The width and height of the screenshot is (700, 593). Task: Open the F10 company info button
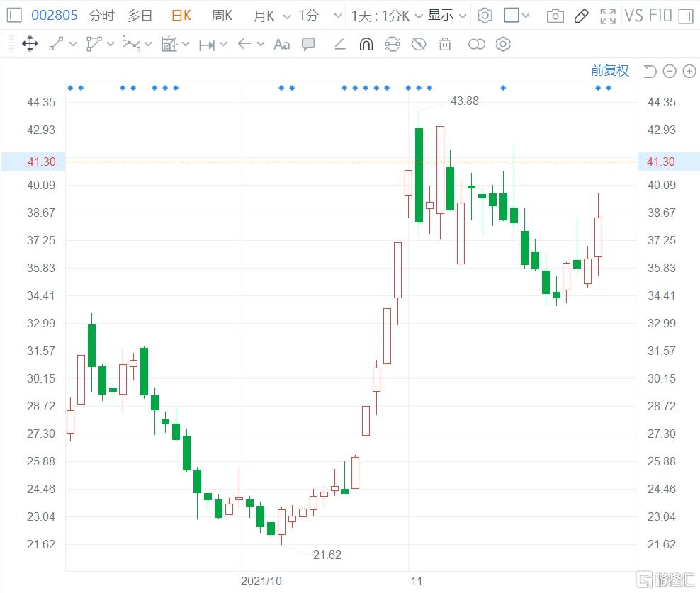pyautogui.click(x=660, y=16)
